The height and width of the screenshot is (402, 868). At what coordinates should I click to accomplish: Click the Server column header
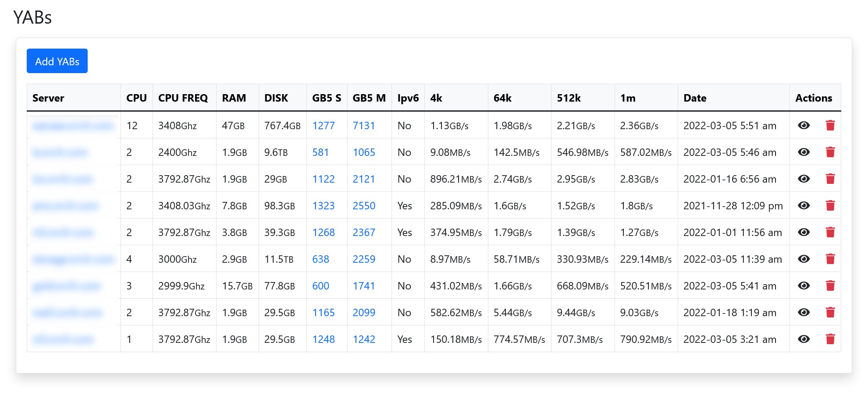click(48, 98)
